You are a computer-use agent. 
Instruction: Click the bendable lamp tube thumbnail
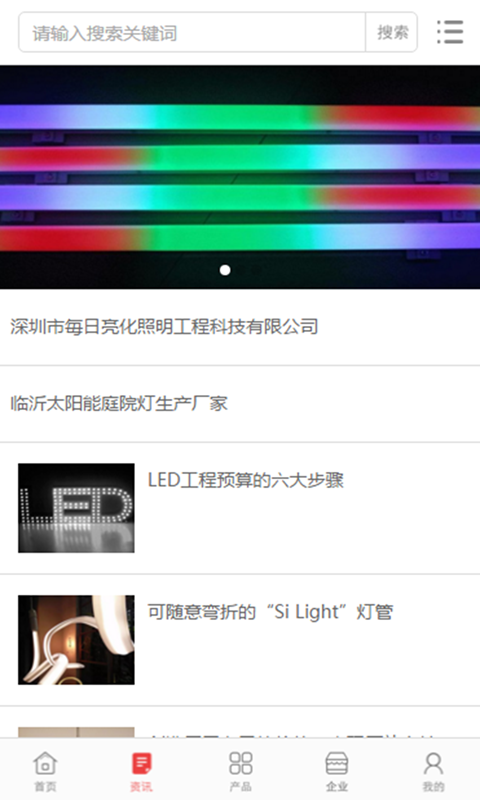tap(77, 640)
